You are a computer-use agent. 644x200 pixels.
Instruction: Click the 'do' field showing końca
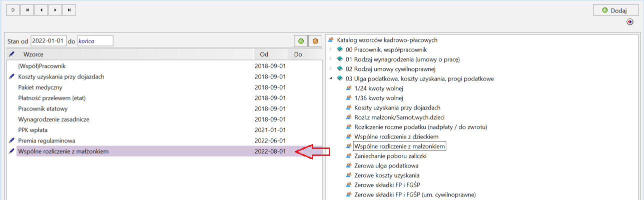[95, 40]
